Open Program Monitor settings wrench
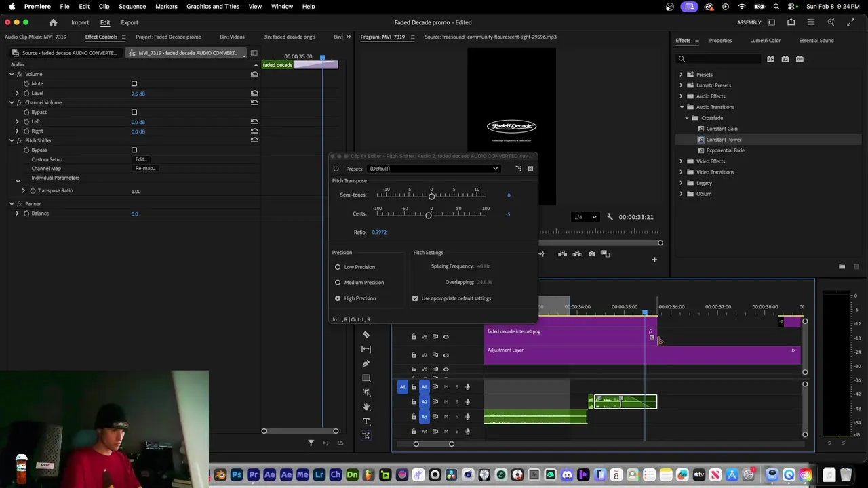 610,217
